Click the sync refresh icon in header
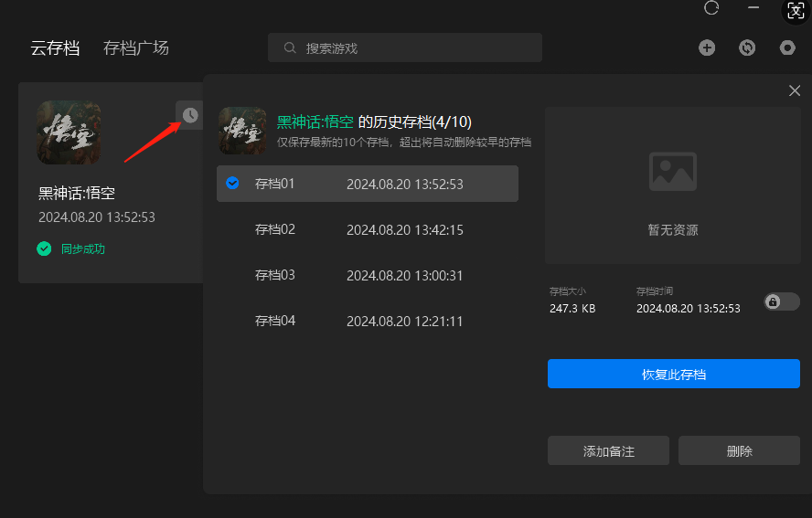This screenshot has width=812, height=518. 747,48
